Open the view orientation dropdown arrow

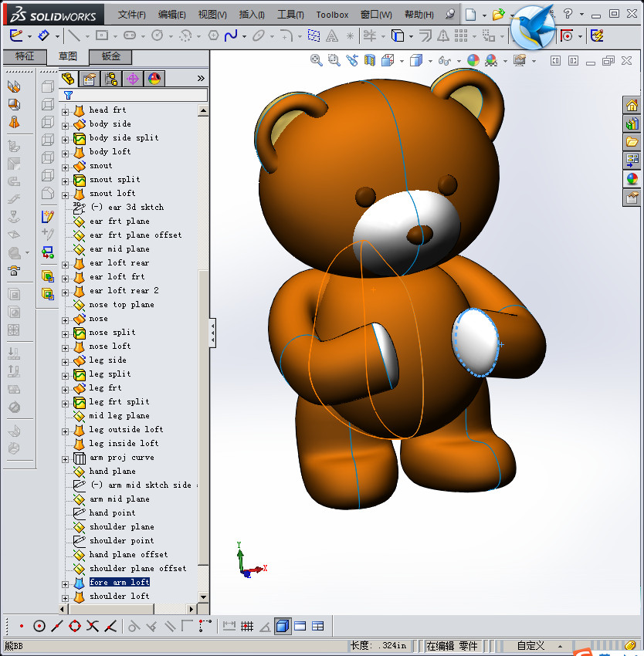point(402,62)
